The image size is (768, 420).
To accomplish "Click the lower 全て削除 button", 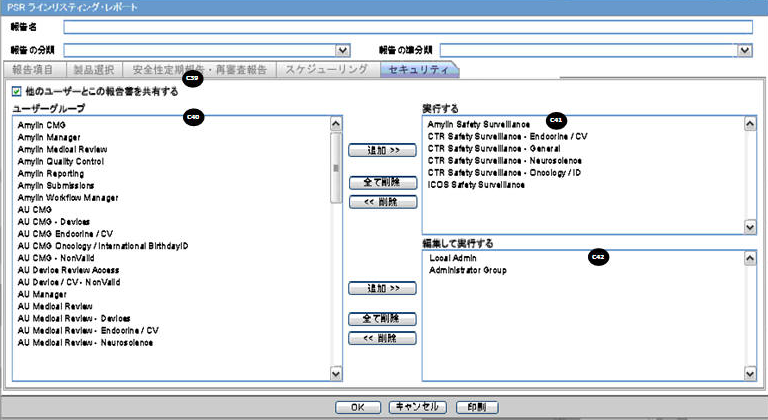I will click(383, 319).
